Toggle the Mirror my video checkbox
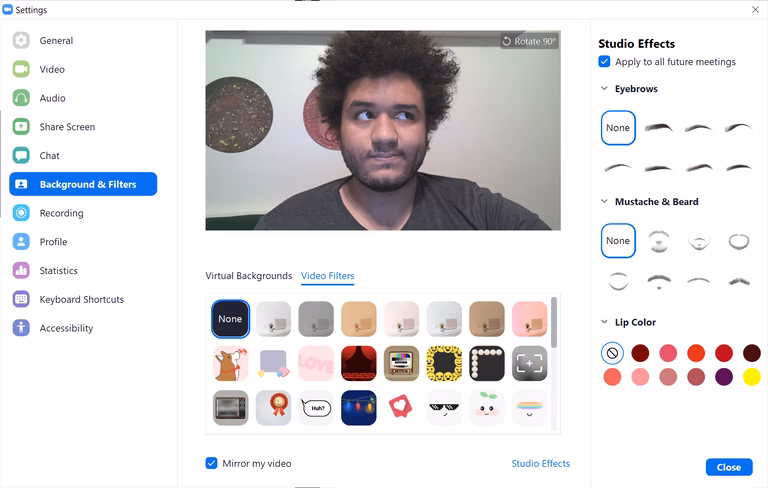This screenshot has height=488, width=768. 212,464
